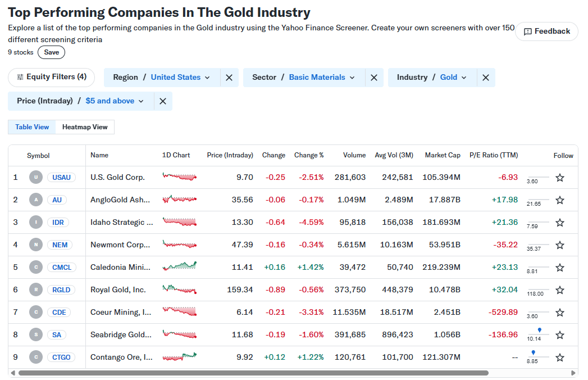
Task: Open the NEM ticker link
Action: tap(60, 245)
